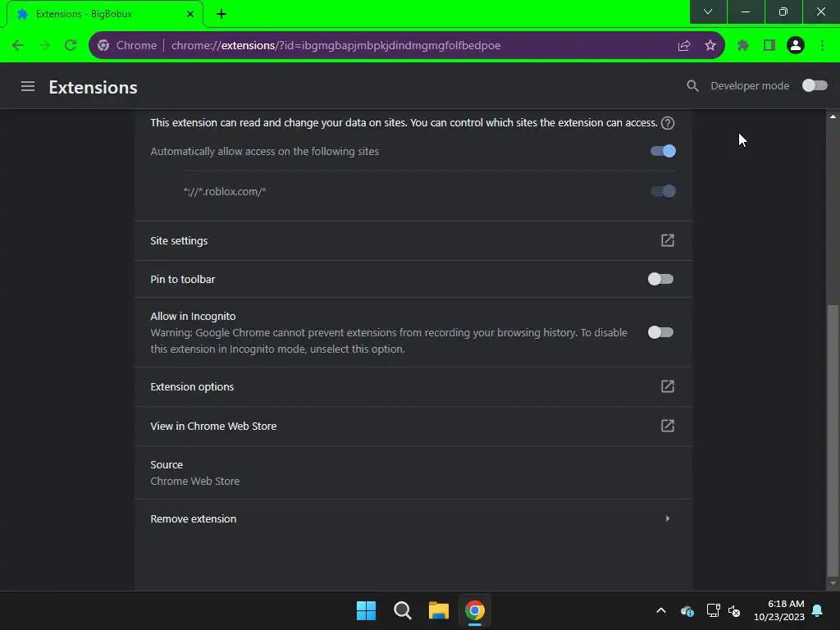Open the Extensions hamburger main menu
This screenshot has width=840, height=630.
pos(27,86)
